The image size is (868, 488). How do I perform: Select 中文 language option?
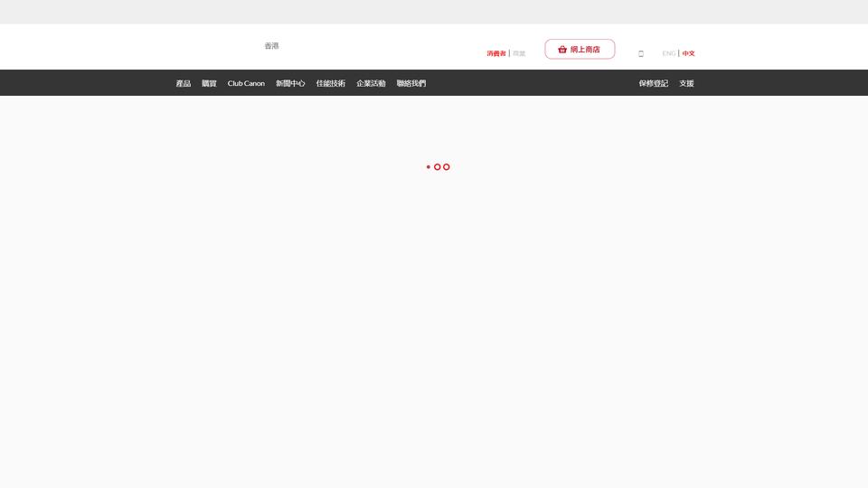click(688, 53)
